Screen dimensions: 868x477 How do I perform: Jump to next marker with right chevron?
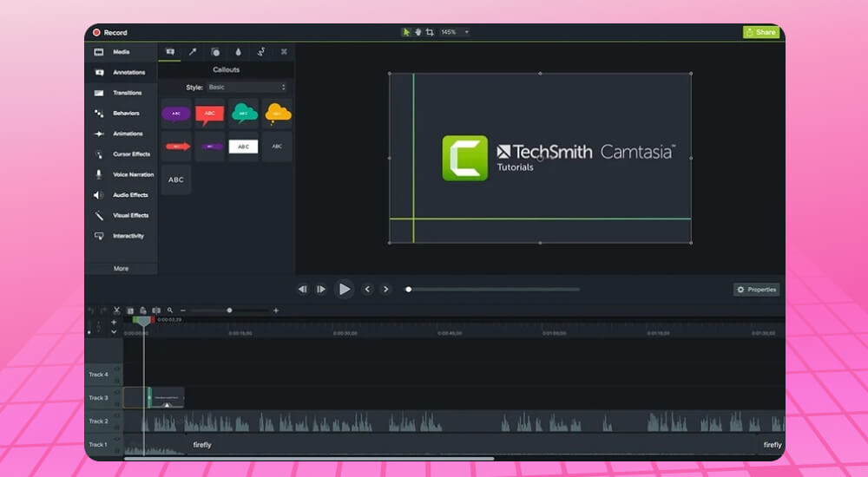point(386,290)
